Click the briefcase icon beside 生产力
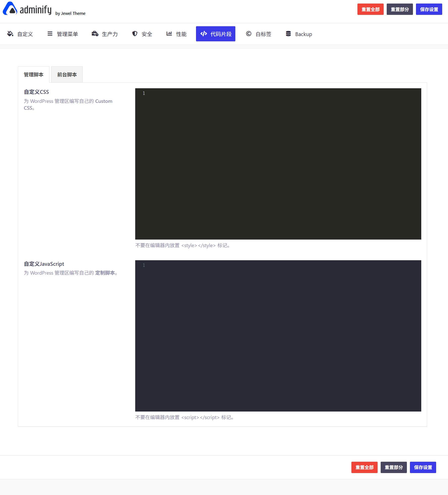 point(95,34)
